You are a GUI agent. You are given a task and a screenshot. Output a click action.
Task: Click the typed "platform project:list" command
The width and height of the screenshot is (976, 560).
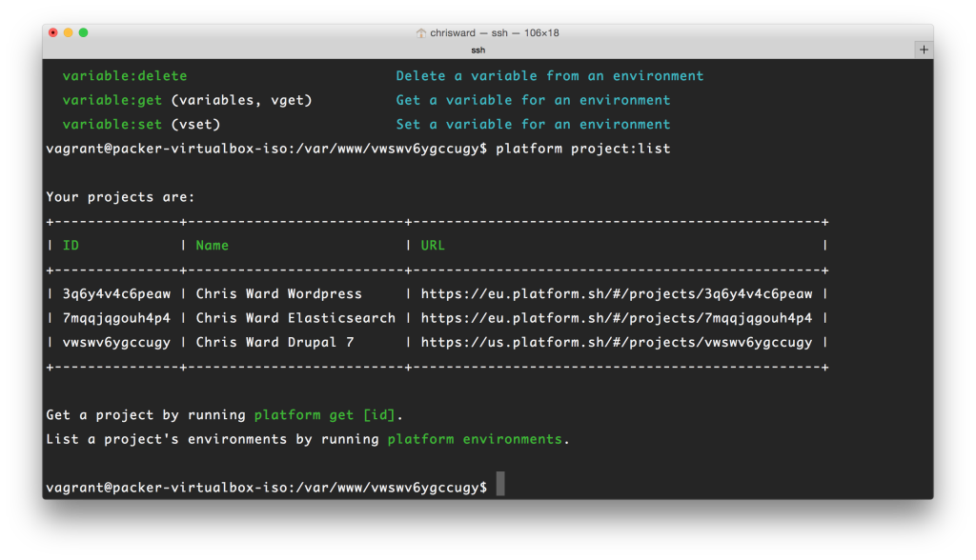click(x=583, y=149)
